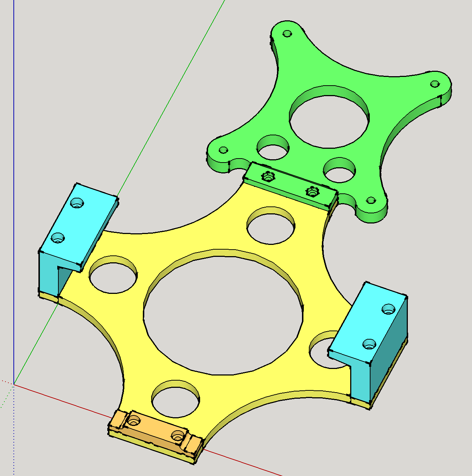Click the left screw hole on orange clamp
This screenshot has width=472, height=476.
point(134,422)
